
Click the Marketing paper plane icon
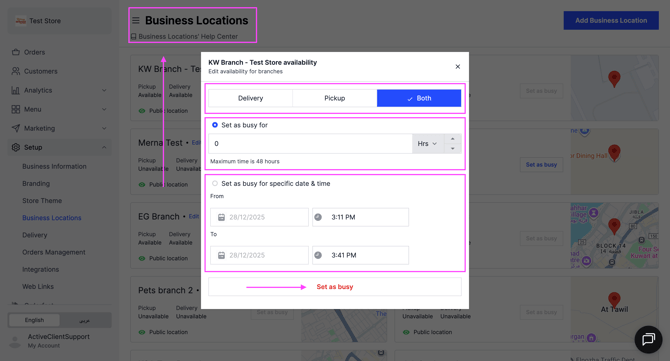click(x=16, y=128)
